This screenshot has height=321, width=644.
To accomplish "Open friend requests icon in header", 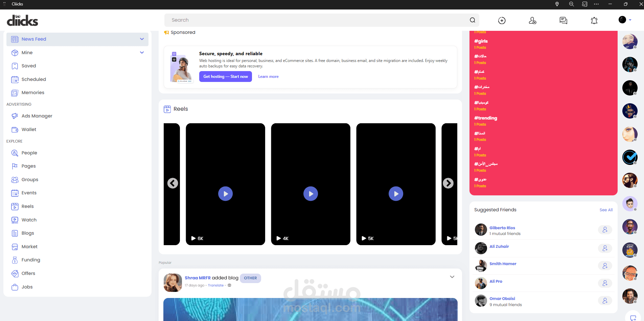I will pyautogui.click(x=532, y=21).
